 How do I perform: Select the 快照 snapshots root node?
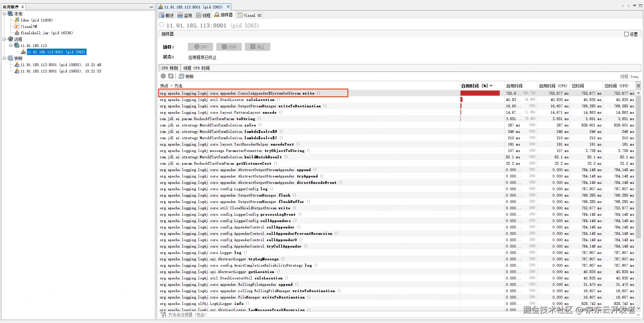[15, 58]
